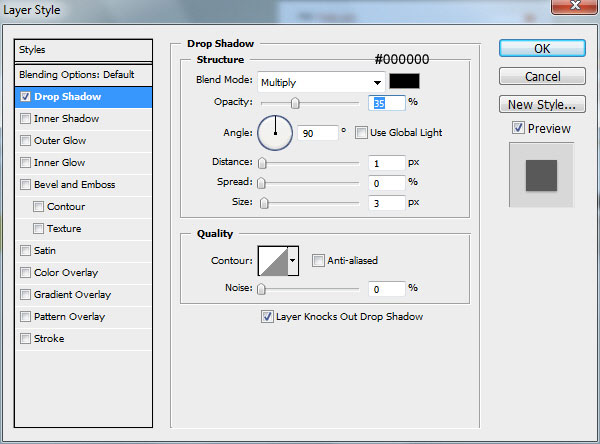Open the black shadow color swatch
Image resolution: width=600 pixels, height=444 pixels.
click(404, 81)
